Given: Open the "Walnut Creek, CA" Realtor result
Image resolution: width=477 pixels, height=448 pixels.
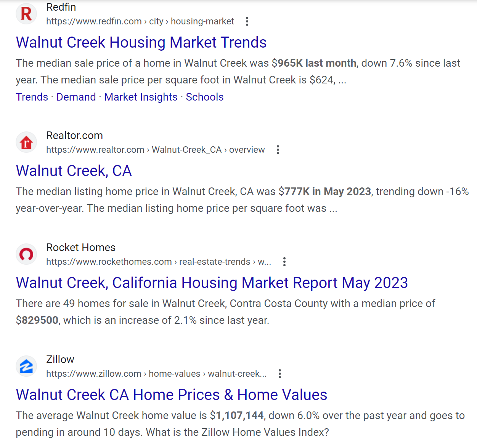Looking at the screenshot, I should 74,171.
